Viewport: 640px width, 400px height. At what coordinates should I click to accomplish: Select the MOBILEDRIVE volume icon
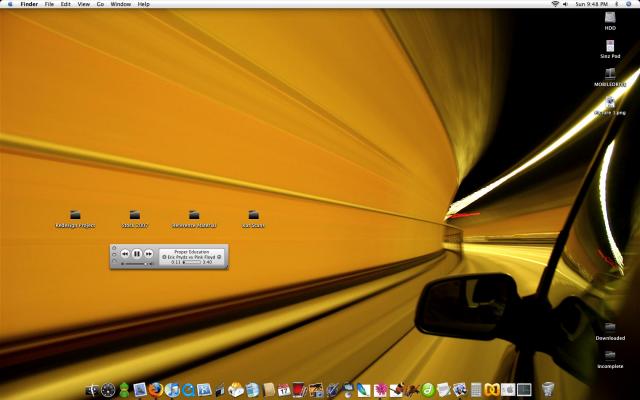click(610, 74)
